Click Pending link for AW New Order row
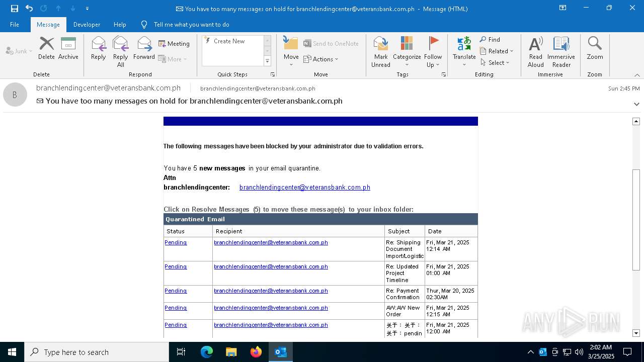 (x=176, y=308)
